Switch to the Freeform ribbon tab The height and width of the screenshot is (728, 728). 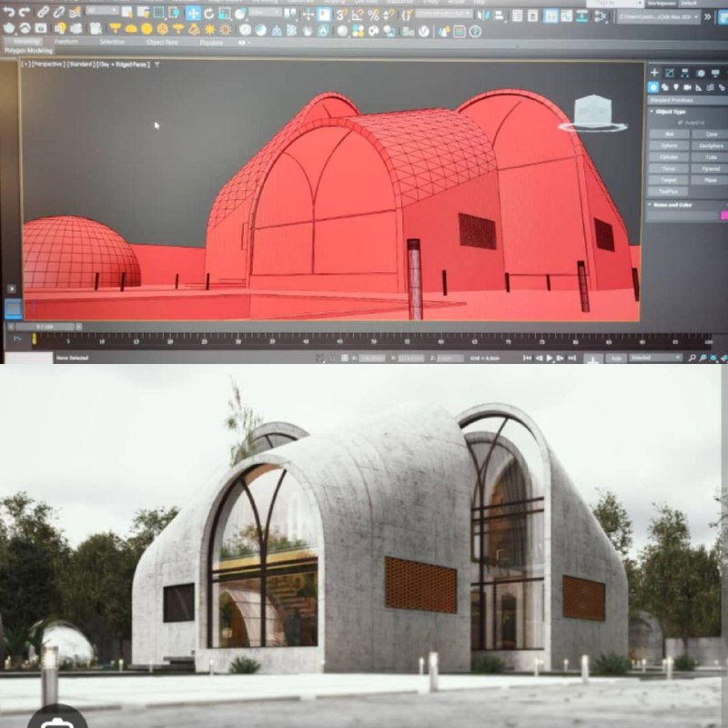(66, 42)
